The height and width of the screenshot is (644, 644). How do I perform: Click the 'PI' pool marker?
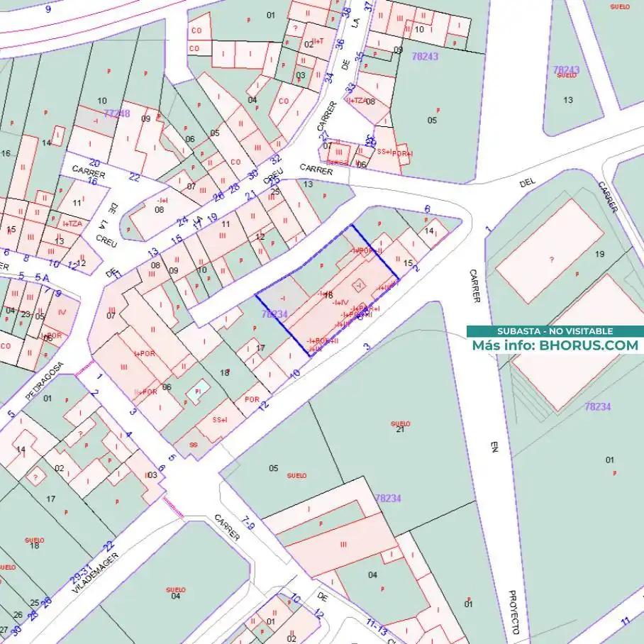coord(198,392)
